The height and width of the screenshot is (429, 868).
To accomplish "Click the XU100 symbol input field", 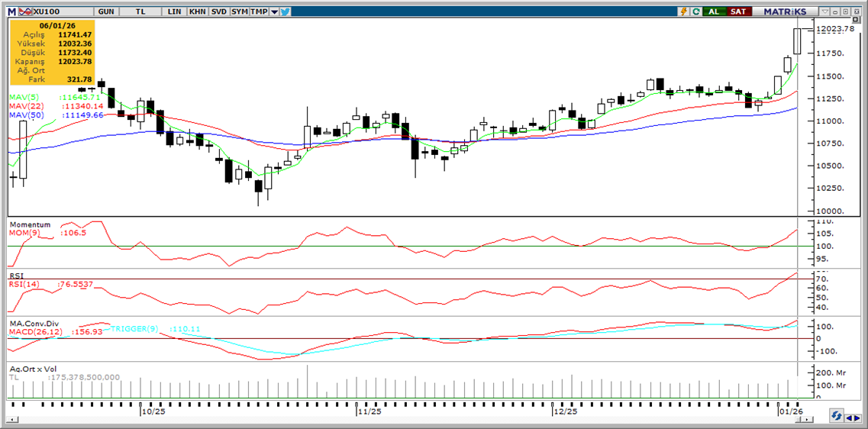I will 60,11.
